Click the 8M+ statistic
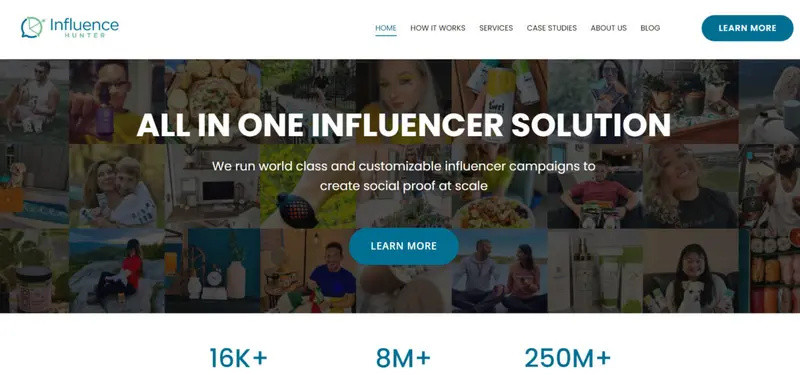Screen dimensions: 800x375 coord(403,358)
